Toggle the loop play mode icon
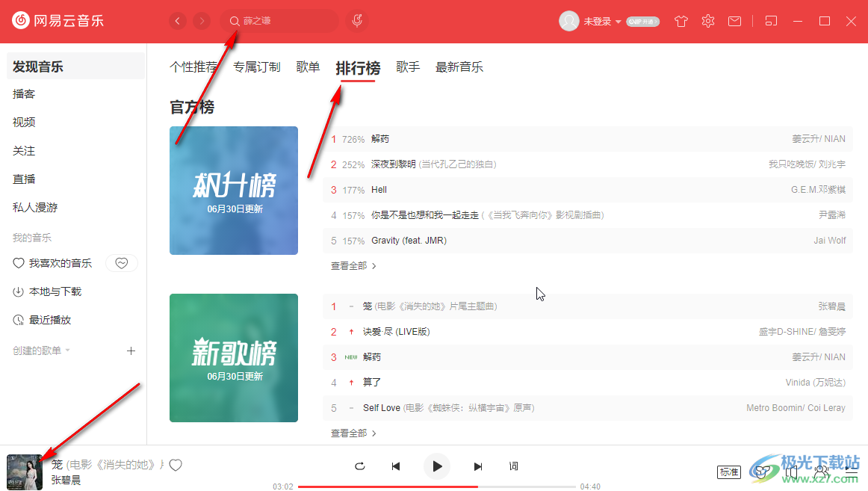The image size is (868, 491). click(x=360, y=466)
